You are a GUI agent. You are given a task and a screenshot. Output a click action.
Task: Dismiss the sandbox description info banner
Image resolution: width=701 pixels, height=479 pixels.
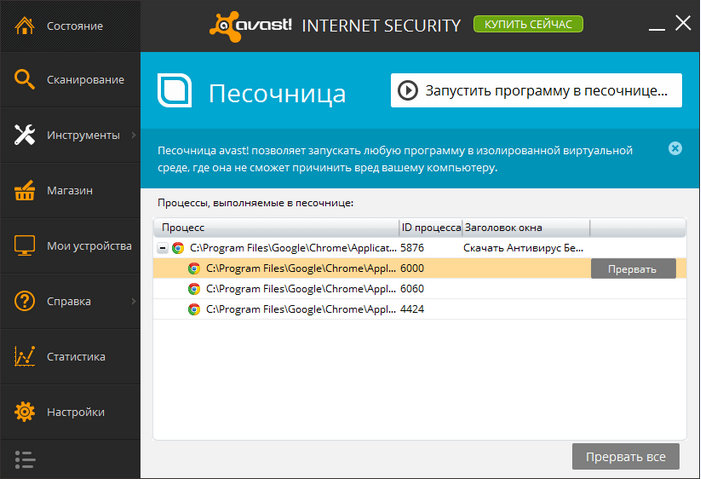(675, 148)
